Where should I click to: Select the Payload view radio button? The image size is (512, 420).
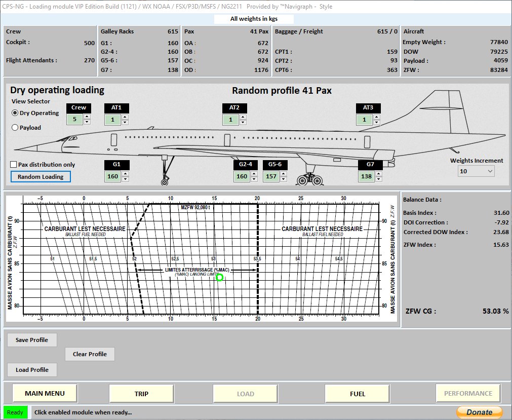(15, 128)
